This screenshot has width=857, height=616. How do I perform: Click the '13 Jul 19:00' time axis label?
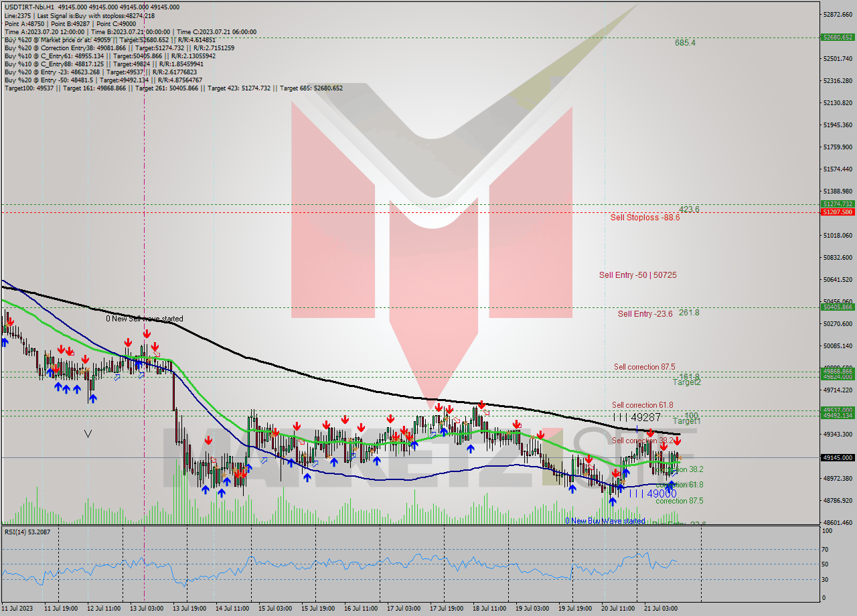click(x=189, y=609)
